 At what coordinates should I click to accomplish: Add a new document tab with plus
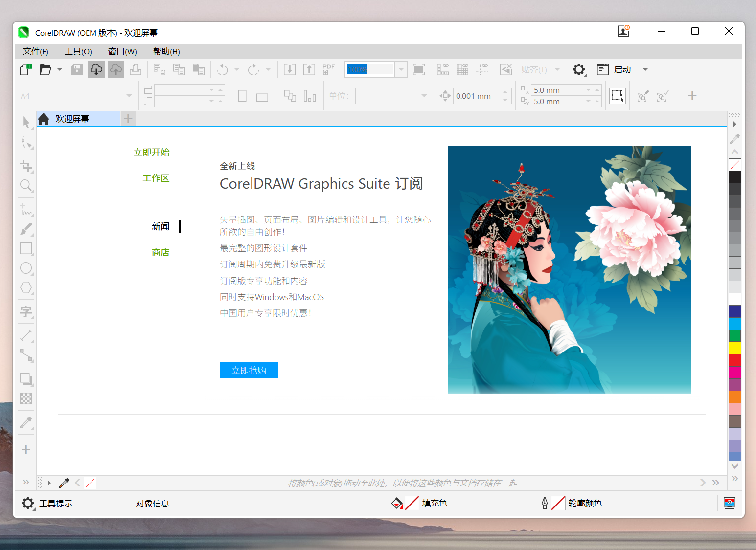pos(128,119)
